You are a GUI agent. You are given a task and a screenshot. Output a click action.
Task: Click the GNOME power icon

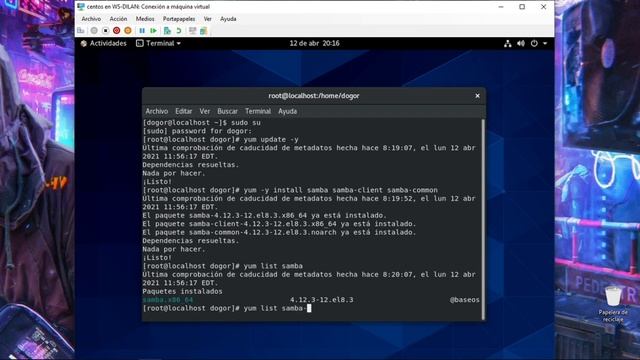tap(534, 43)
